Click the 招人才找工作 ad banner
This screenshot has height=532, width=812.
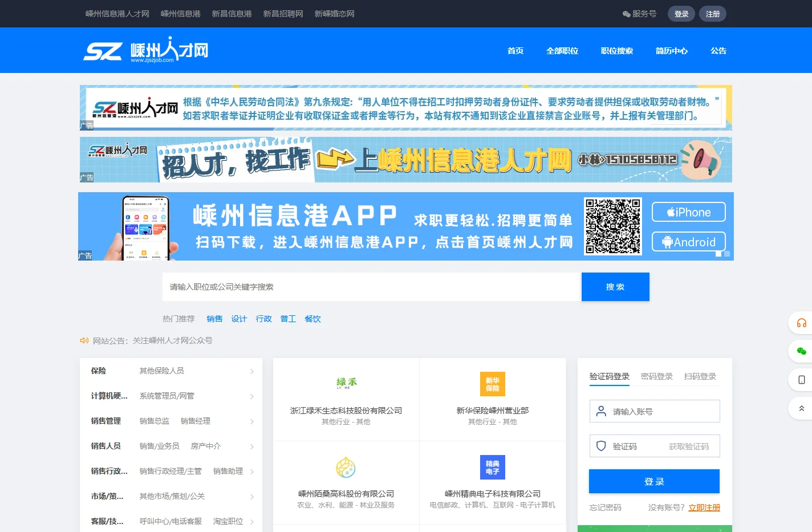(406, 160)
